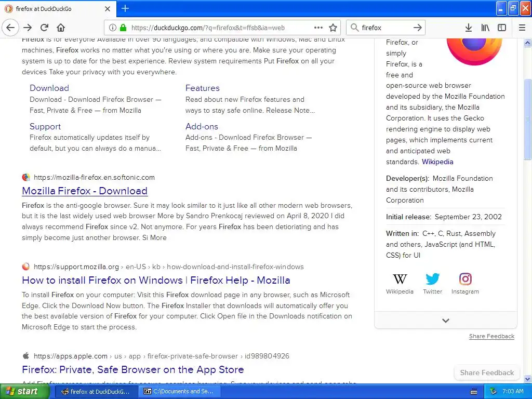The image size is (532, 399).
Task: Bookmark this page with the star
Action: click(x=333, y=28)
